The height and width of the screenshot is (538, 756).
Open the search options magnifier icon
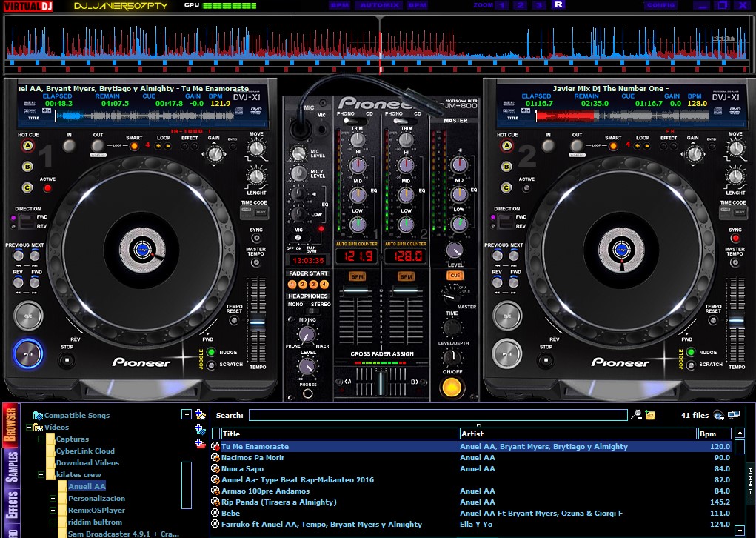pyautogui.click(x=636, y=414)
